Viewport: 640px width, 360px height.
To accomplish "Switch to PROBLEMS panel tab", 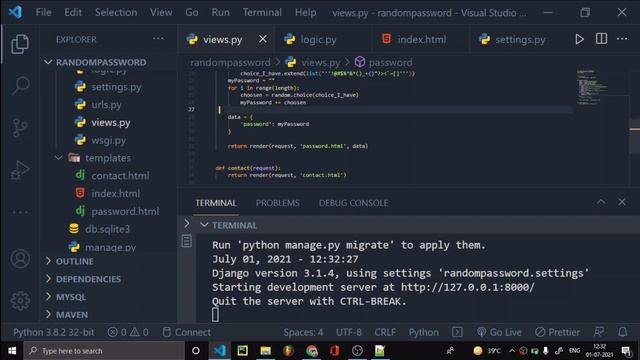I will [x=278, y=203].
